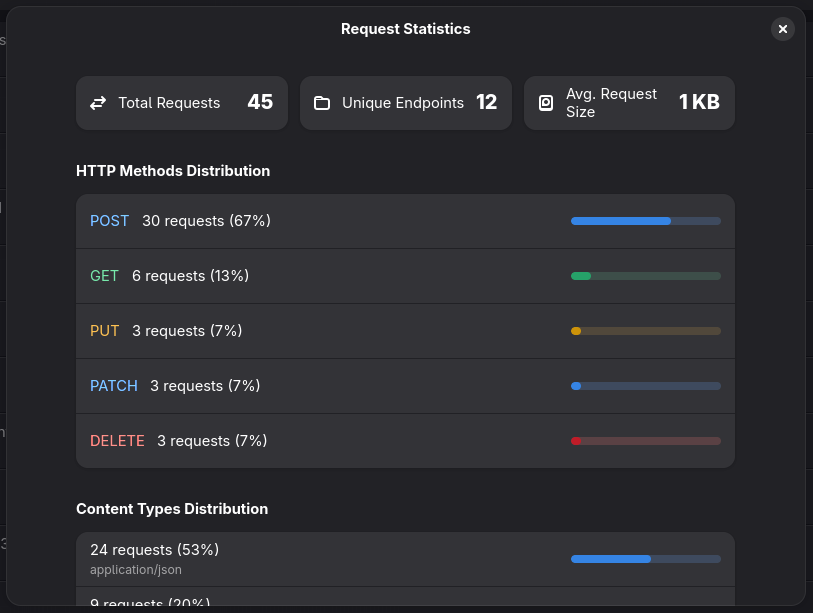Select the application/json content type label
This screenshot has height=613, width=813.
pyautogui.click(x=136, y=570)
